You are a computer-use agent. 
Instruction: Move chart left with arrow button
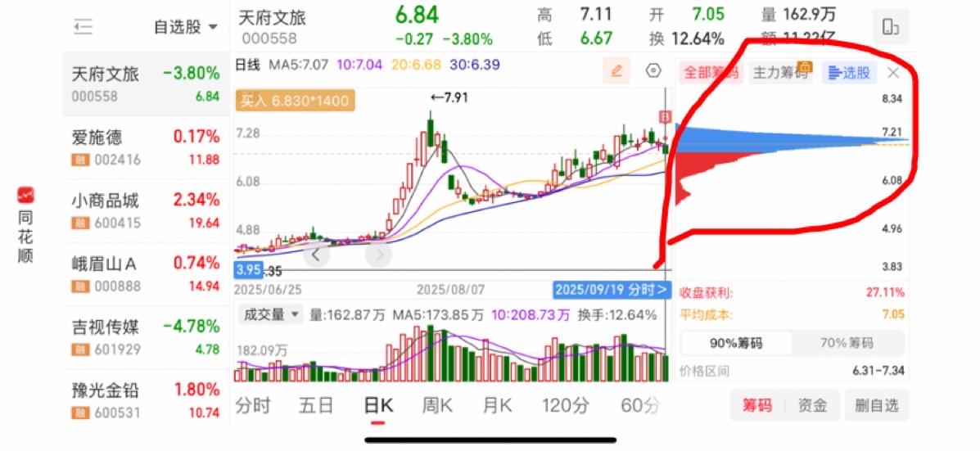316,255
